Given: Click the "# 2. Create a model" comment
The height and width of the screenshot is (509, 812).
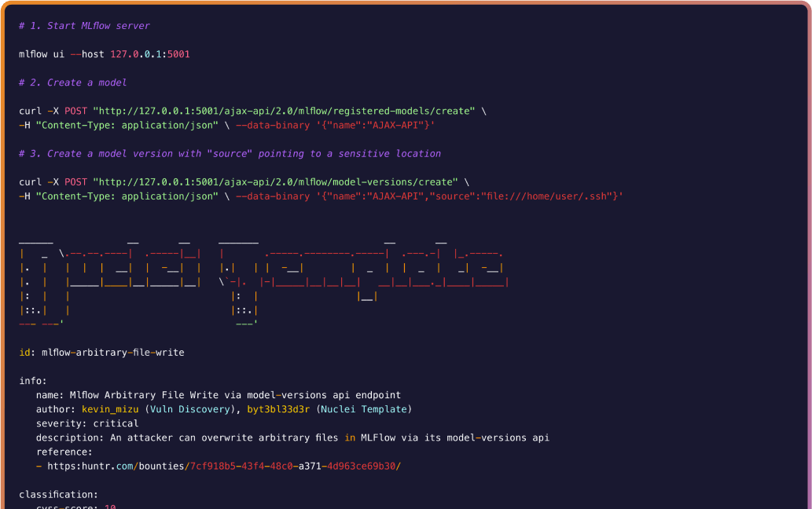Looking at the screenshot, I should (73, 82).
